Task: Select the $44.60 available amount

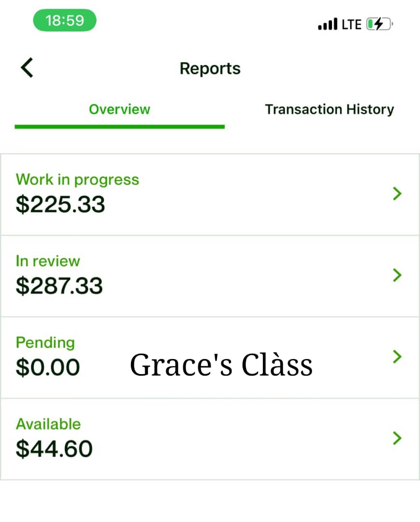Action: (x=54, y=449)
